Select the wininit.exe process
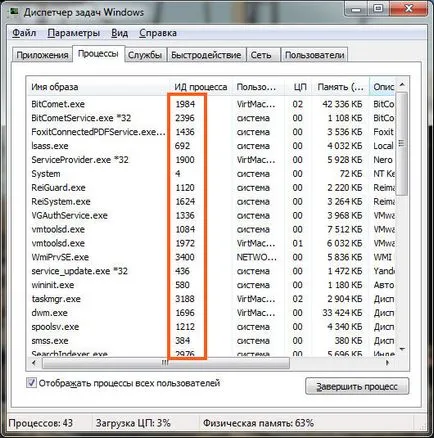Viewport: 434px width, 438px height. (211, 285)
